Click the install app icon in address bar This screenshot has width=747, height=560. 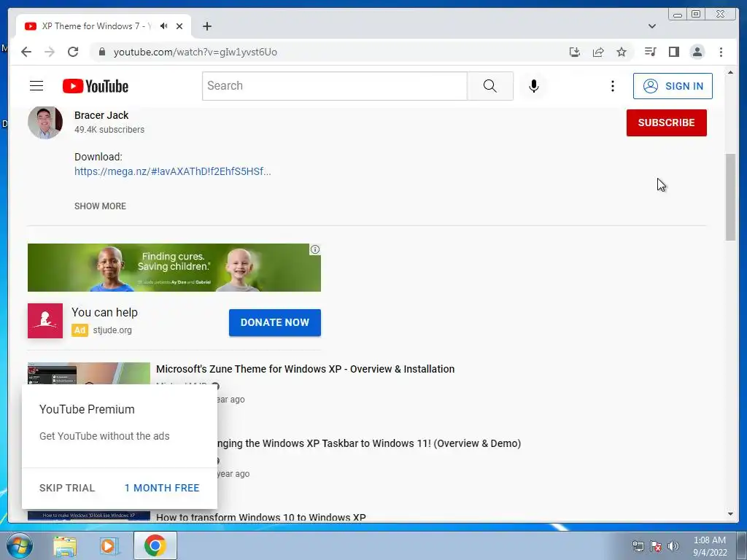(575, 52)
